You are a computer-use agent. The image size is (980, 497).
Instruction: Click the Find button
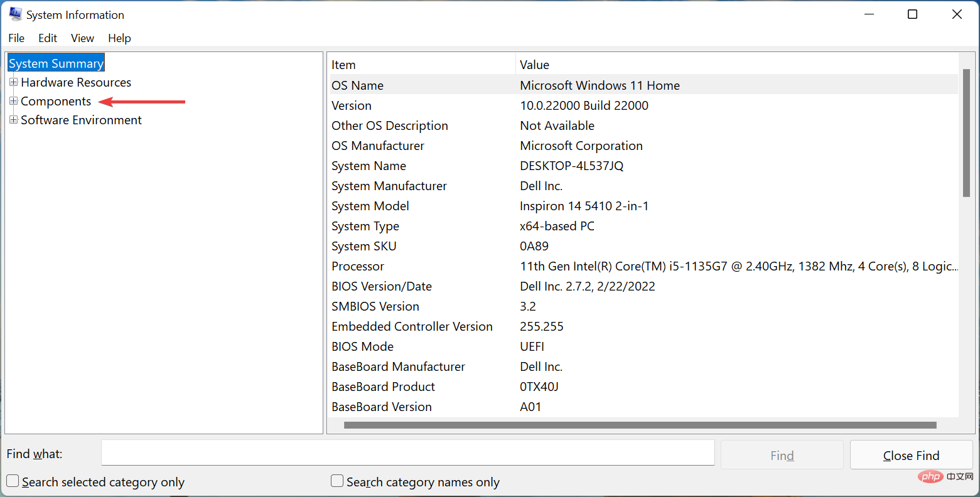coord(782,454)
